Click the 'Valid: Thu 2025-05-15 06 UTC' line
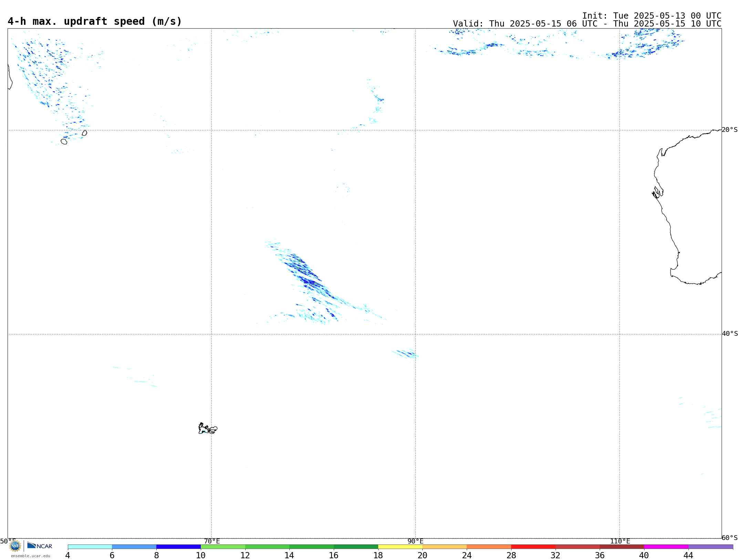The image size is (744, 560). click(587, 24)
